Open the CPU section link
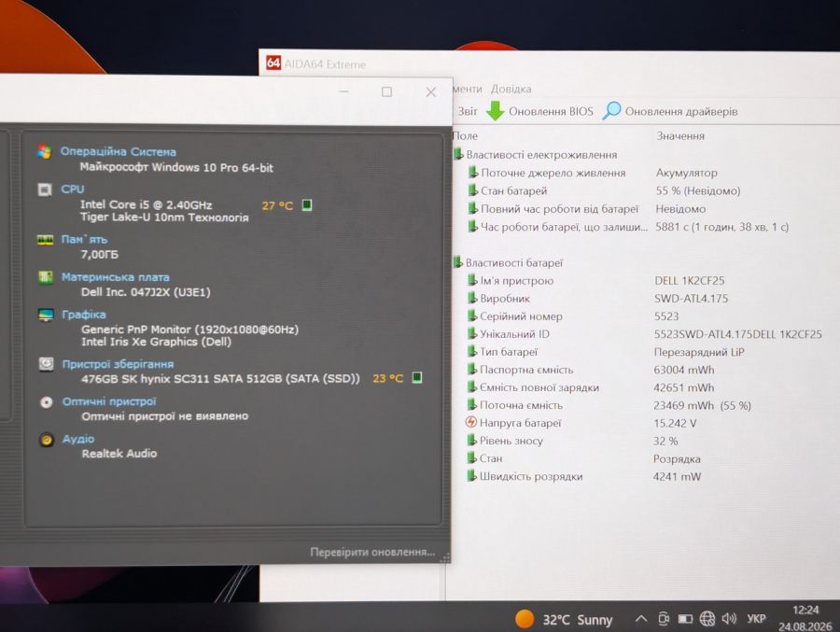 72,189
